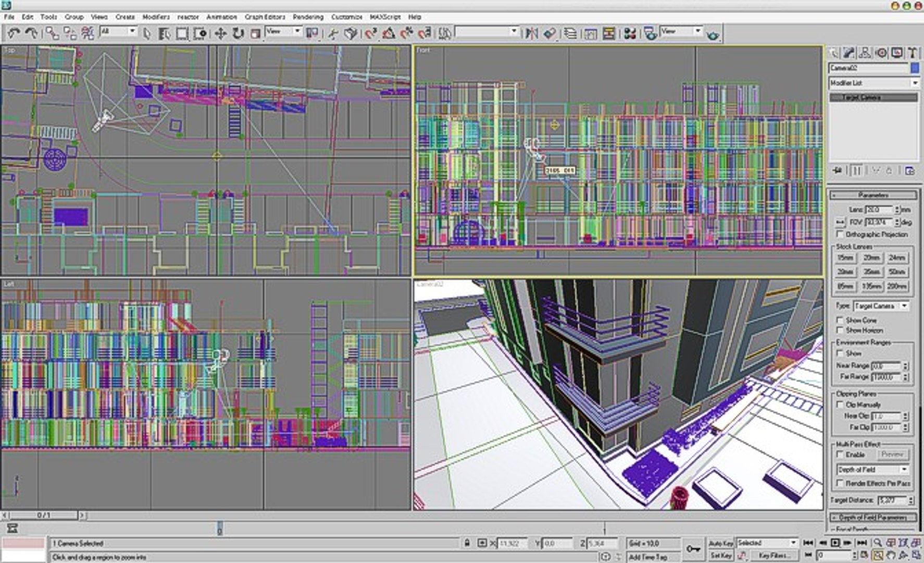
Task: Click the Undo arrow in main toolbar
Action: [x=14, y=33]
